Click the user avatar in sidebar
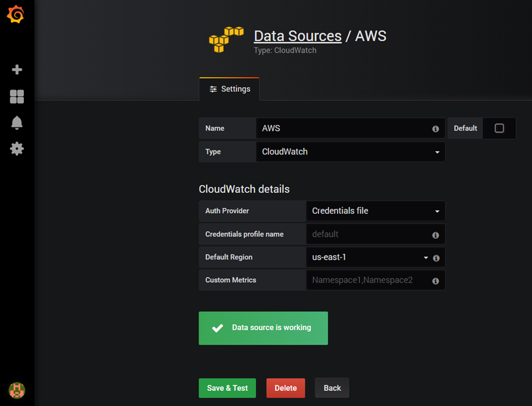The image size is (532, 406). coord(17,390)
